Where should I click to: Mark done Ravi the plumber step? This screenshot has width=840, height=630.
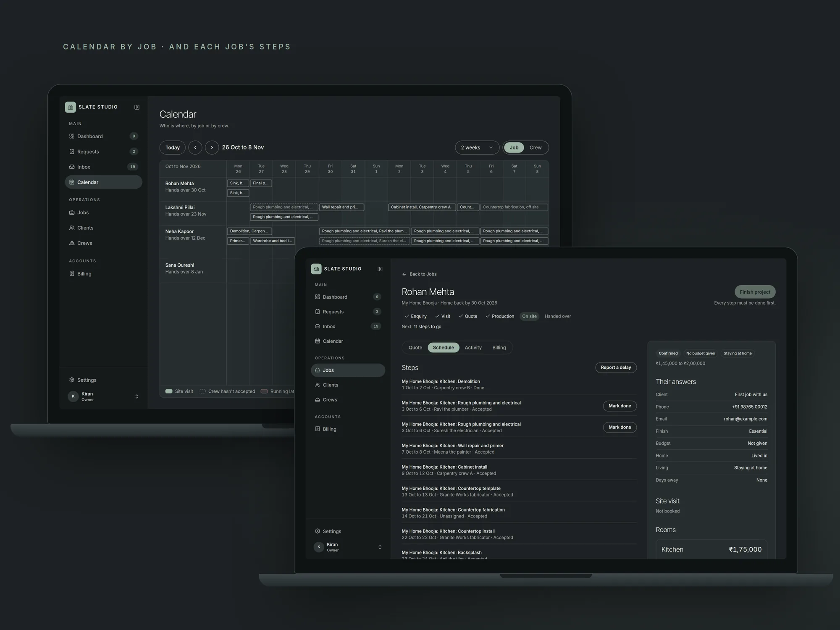(x=619, y=406)
